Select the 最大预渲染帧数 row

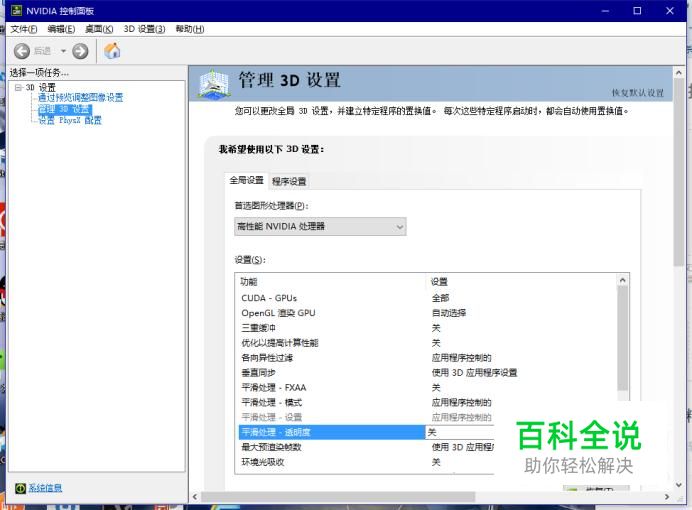366,447
